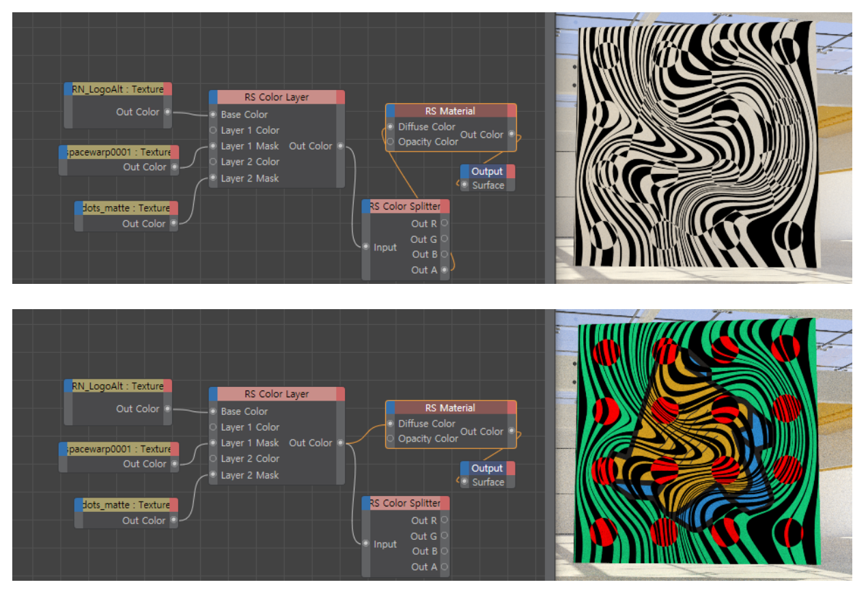
Task: Click RN_LogoAlt Texture node title in upper graph
Action: point(117,89)
